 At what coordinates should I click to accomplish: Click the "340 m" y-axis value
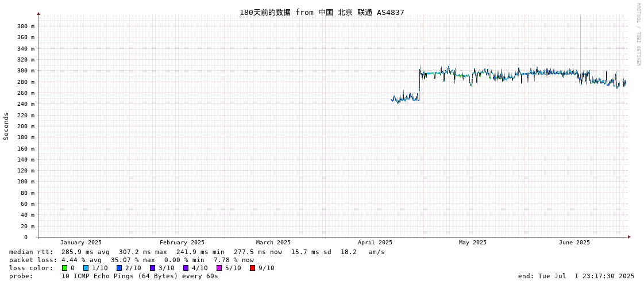coord(26,48)
